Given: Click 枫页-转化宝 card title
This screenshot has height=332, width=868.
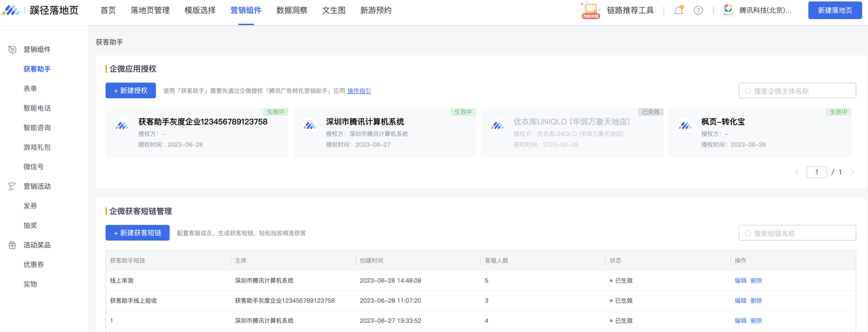Looking at the screenshot, I should [x=723, y=122].
